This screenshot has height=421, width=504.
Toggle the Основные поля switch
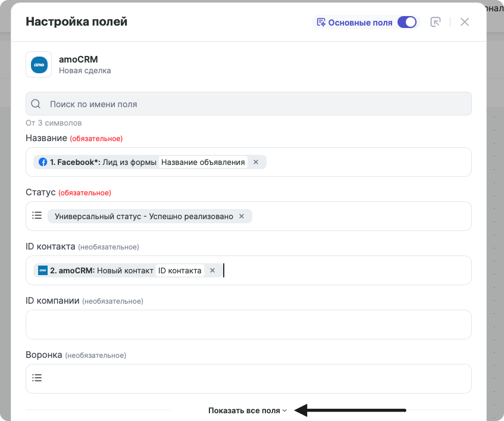click(x=406, y=22)
